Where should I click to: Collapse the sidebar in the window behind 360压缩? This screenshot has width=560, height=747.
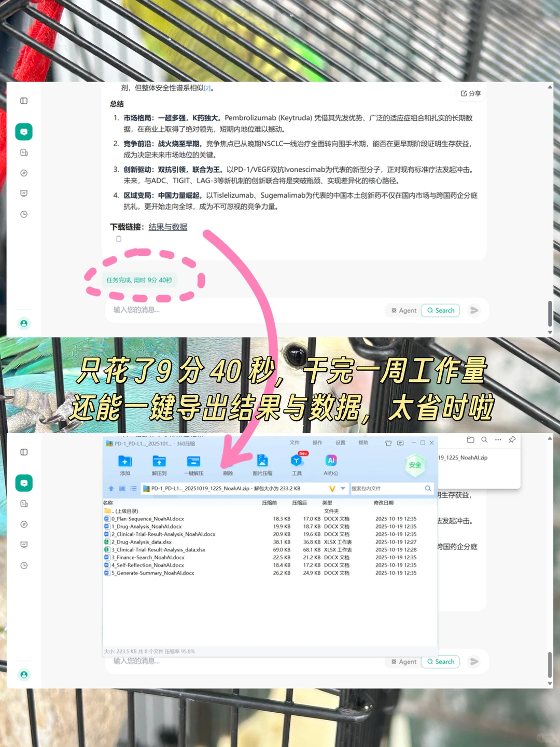(24, 452)
